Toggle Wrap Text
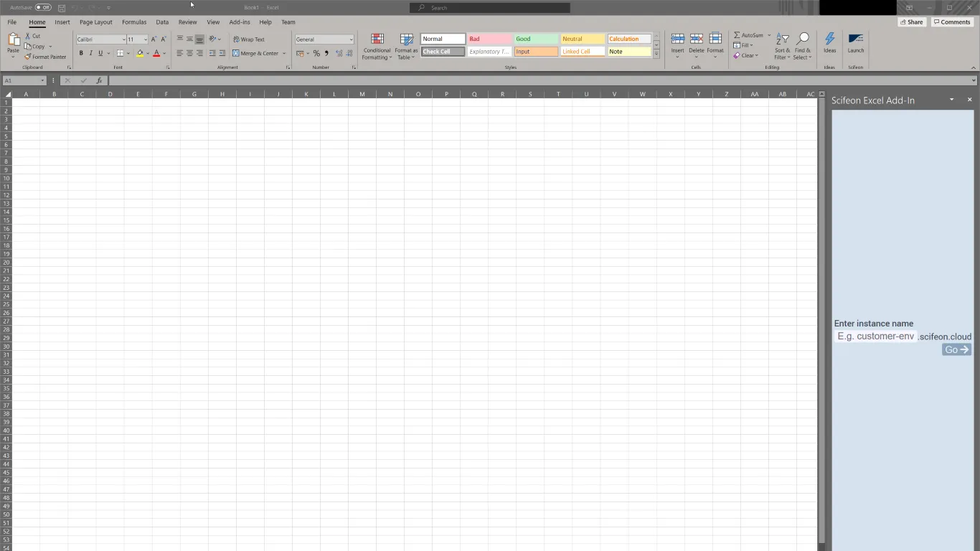Screen dimensions: 980x551 click(x=249, y=39)
